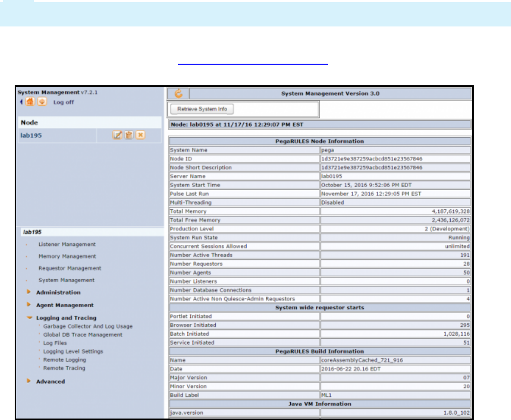Click the lab195 heading above the menu
Screen dimensions: 511x420
tap(32, 232)
